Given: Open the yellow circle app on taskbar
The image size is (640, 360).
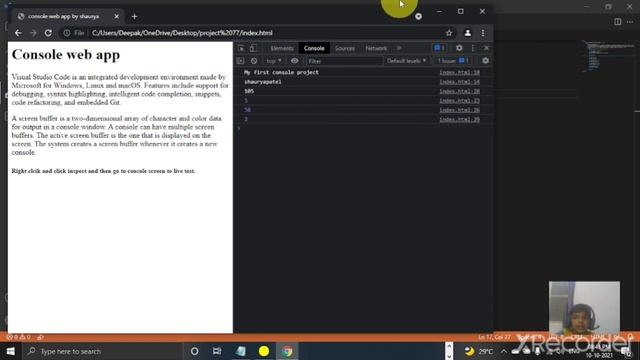Looking at the screenshot, I should click(x=264, y=351).
